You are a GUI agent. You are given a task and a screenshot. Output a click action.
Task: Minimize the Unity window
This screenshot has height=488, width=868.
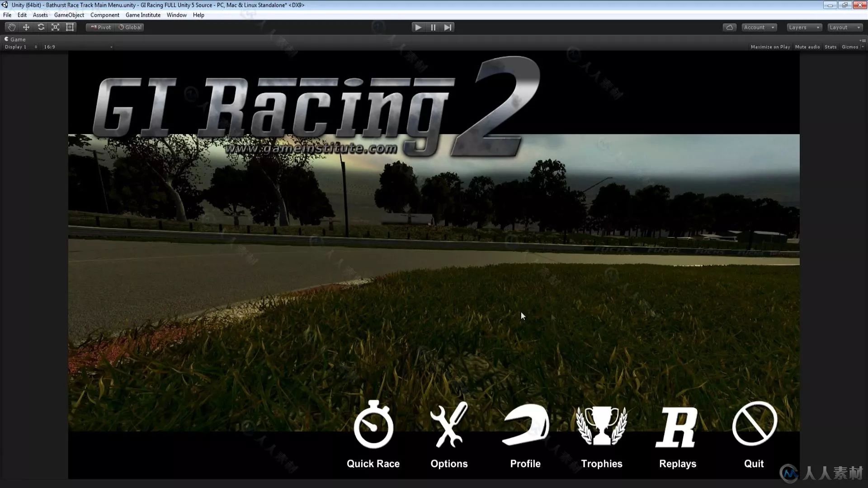(x=830, y=5)
